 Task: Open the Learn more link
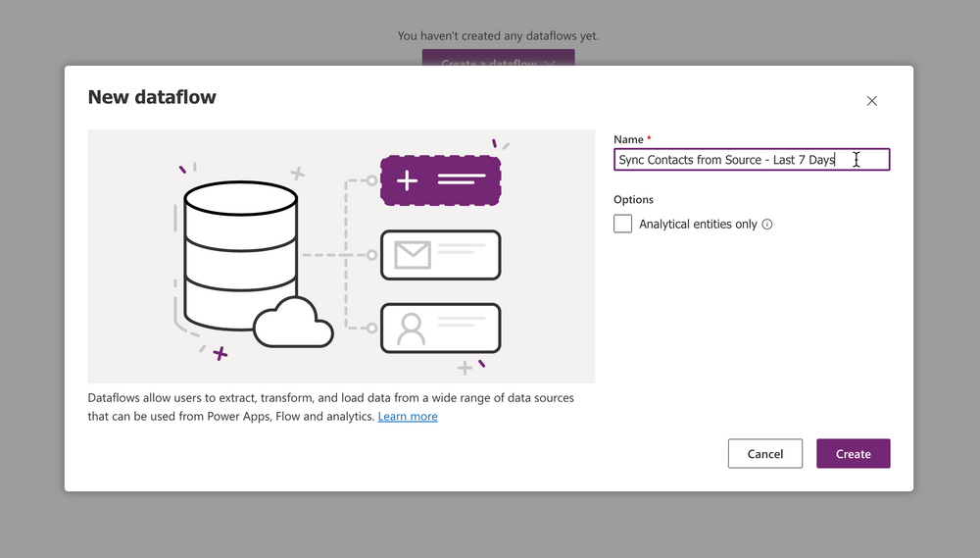(408, 416)
